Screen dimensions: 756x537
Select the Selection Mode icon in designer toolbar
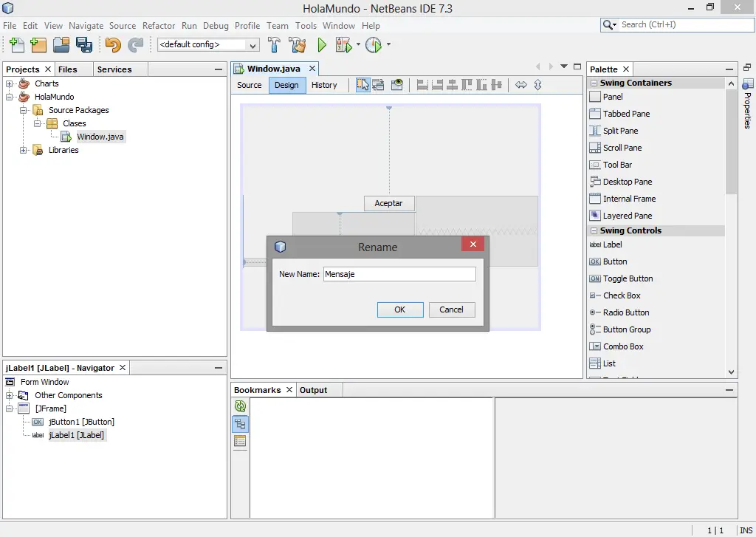pyautogui.click(x=362, y=84)
